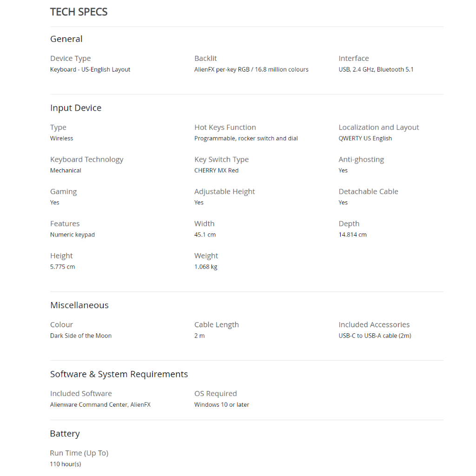Click the Anti-ghosting spec label
The height and width of the screenshot is (476, 476).
pos(361,159)
